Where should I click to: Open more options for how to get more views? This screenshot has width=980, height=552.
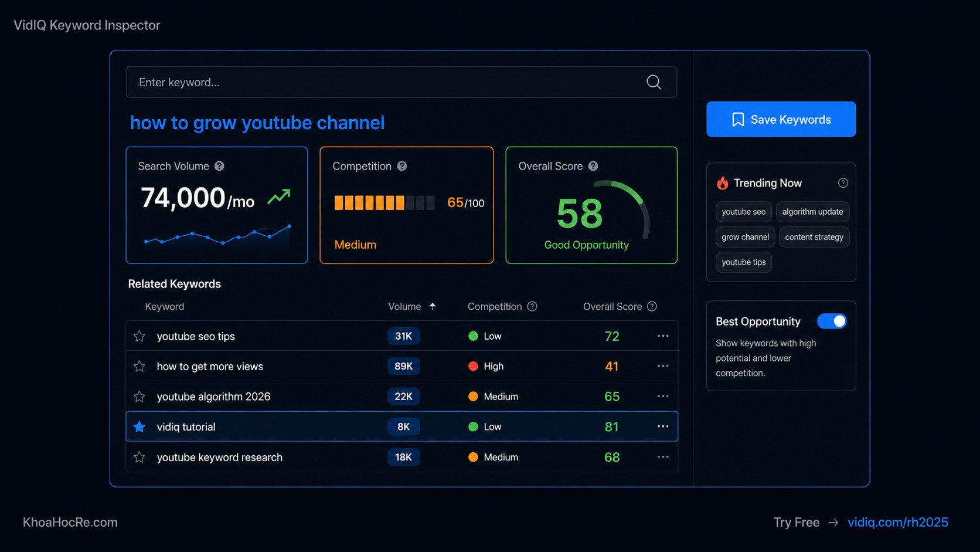(x=663, y=366)
